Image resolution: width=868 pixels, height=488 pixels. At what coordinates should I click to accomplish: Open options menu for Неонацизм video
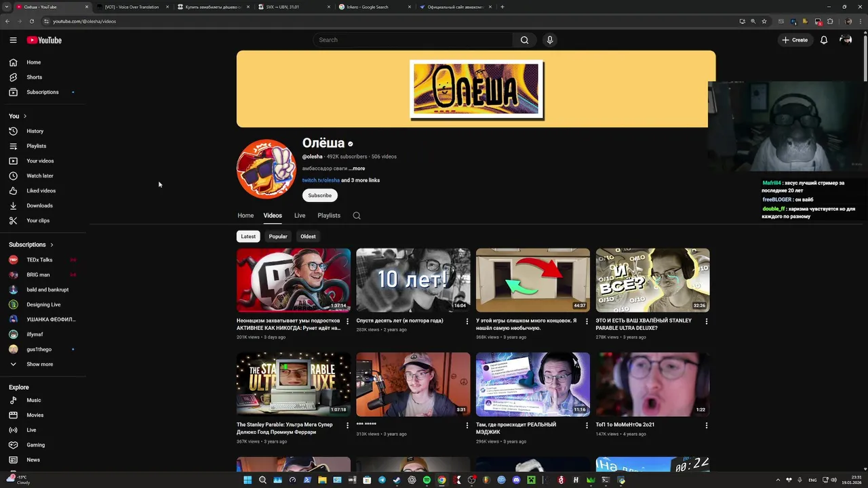coord(347,321)
